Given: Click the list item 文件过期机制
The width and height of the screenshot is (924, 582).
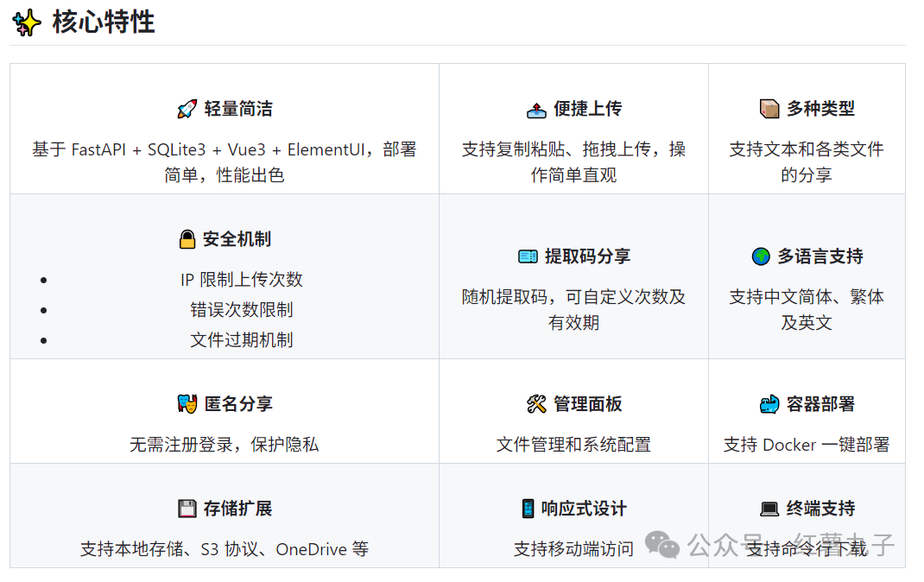Looking at the screenshot, I should [x=242, y=340].
